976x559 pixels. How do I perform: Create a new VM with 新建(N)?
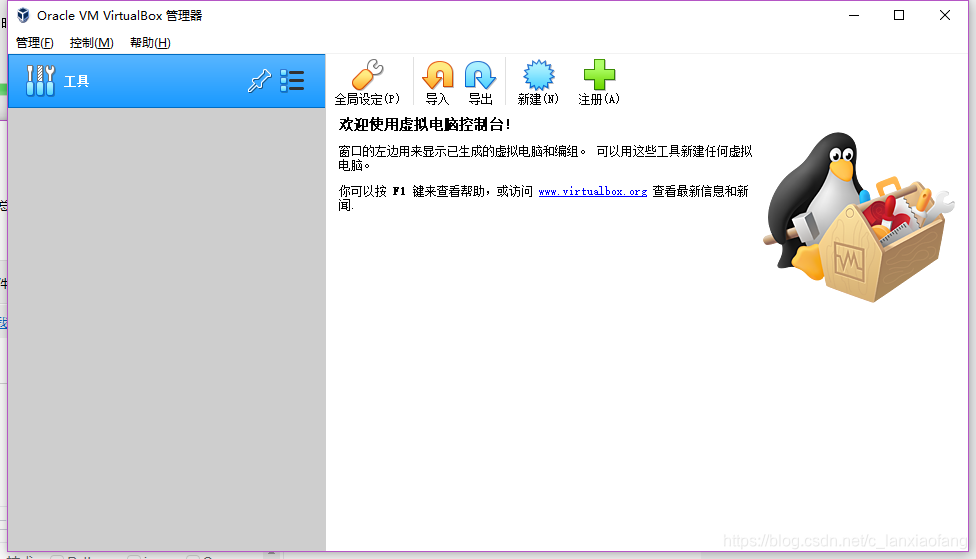pos(538,82)
